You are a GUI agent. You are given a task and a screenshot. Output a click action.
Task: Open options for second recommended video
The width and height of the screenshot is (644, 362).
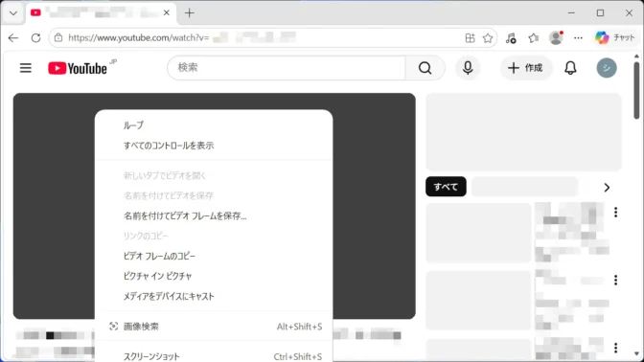[615, 280]
